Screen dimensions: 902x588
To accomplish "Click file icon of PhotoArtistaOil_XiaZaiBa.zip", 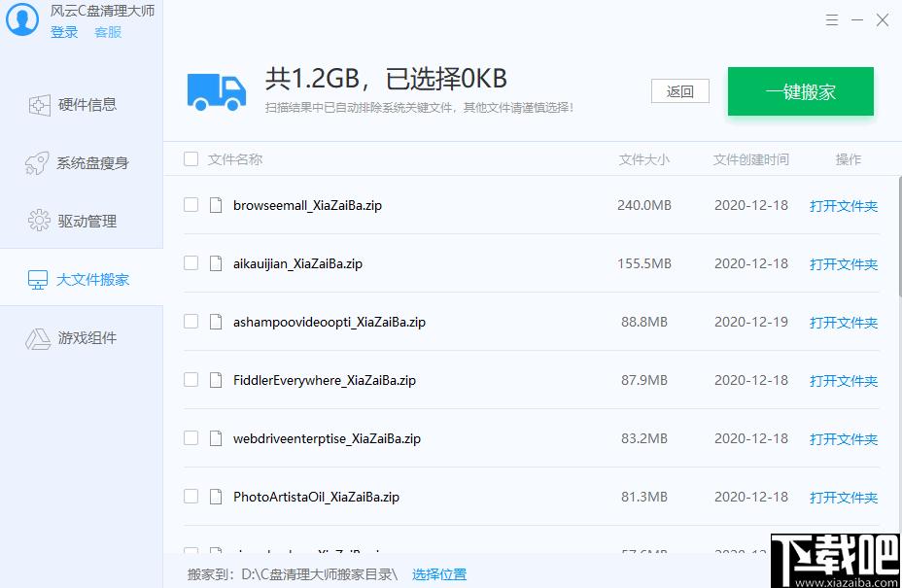I will [x=216, y=496].
